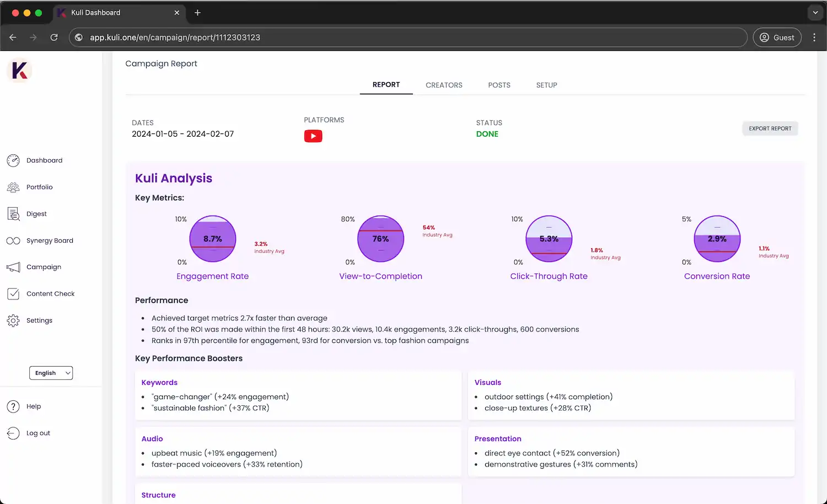Click the Kuli logo in the top corner
This screenshot has width=827, height=504.
tap(19, 71)
